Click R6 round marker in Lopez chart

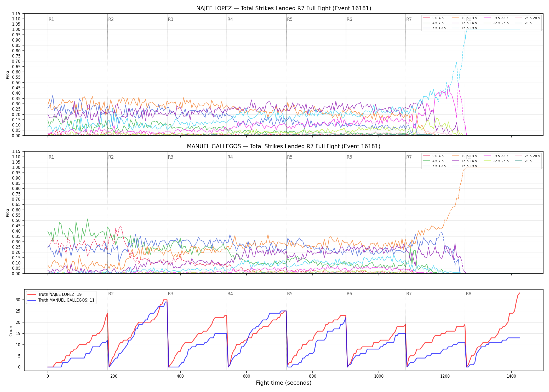coord(349,19)
